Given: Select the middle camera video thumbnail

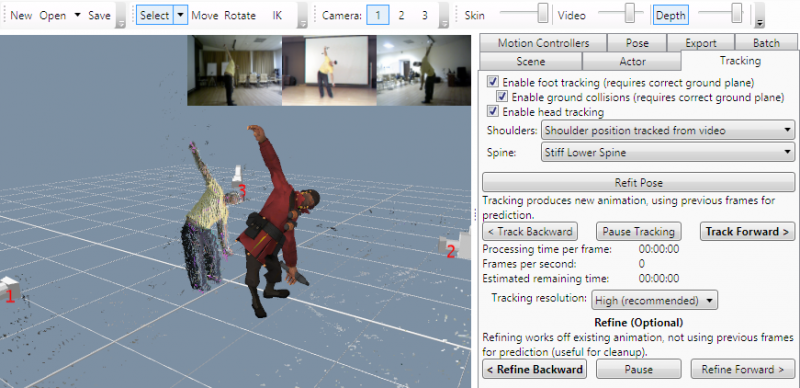Looking at the screenshot, I should (330, 70).
